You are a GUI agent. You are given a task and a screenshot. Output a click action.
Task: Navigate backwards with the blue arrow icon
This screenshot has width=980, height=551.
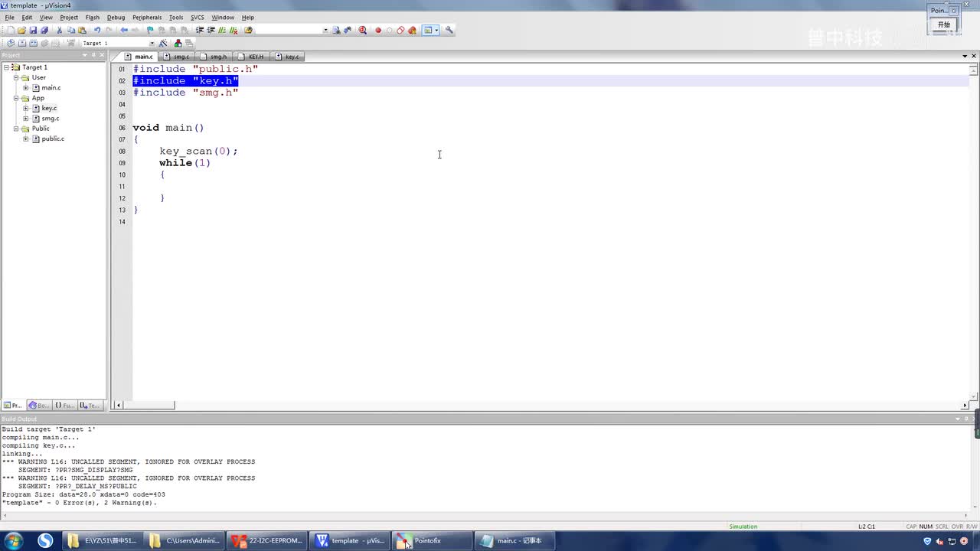tap(124, 31)
